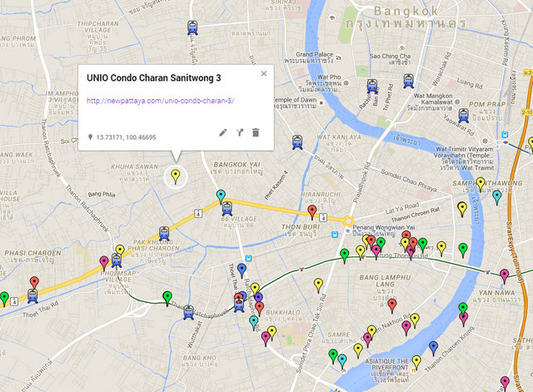Click the Lat Ya Road label

tap(402, 208)
